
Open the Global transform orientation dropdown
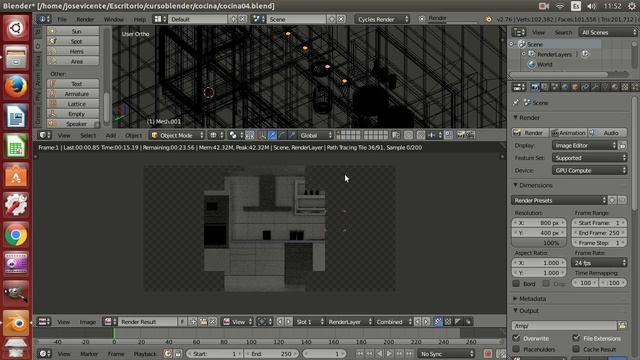pos(316,135)
